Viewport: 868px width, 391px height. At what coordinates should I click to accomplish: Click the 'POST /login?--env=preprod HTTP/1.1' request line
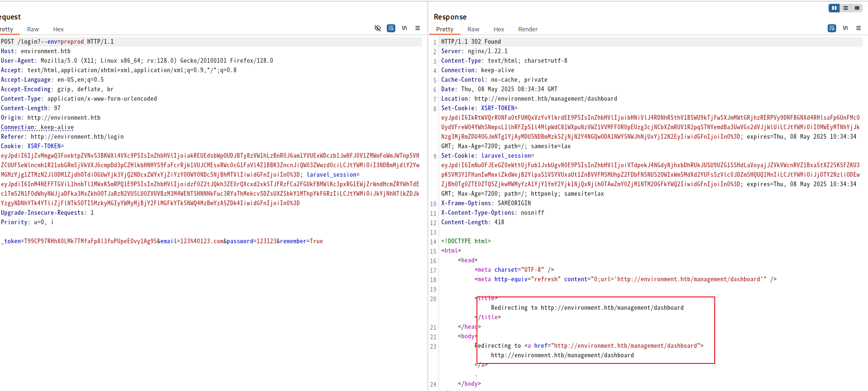tap(57, 42)
